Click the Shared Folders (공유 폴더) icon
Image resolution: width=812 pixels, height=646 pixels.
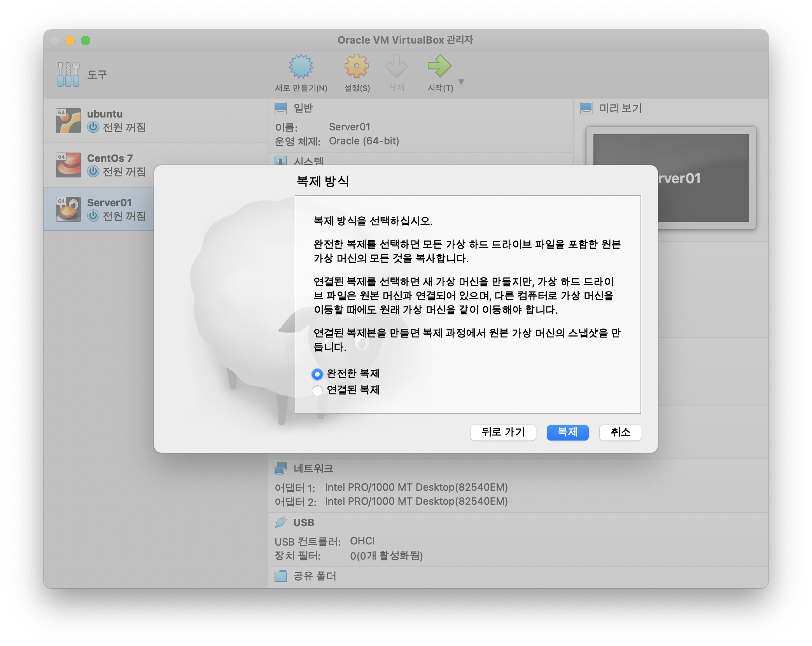[280, 576]
